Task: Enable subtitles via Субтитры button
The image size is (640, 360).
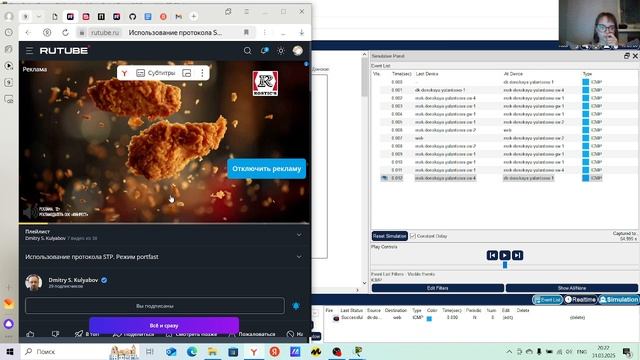Action: pos(156,73)
